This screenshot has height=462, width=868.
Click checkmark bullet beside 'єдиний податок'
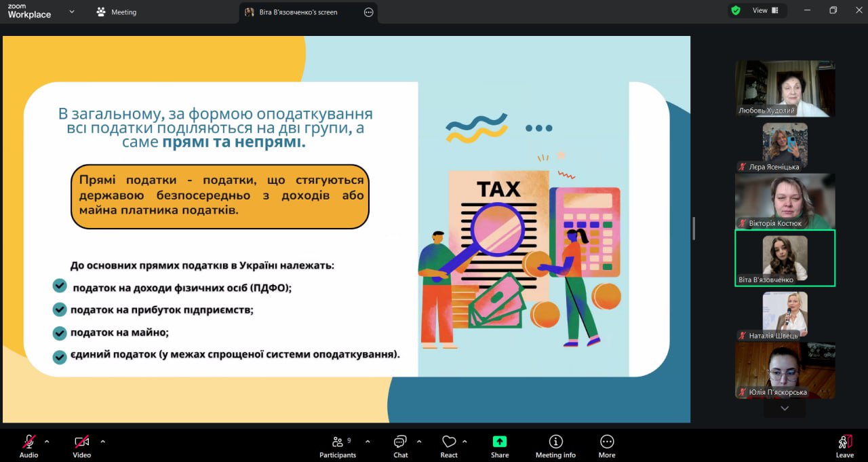60,356
